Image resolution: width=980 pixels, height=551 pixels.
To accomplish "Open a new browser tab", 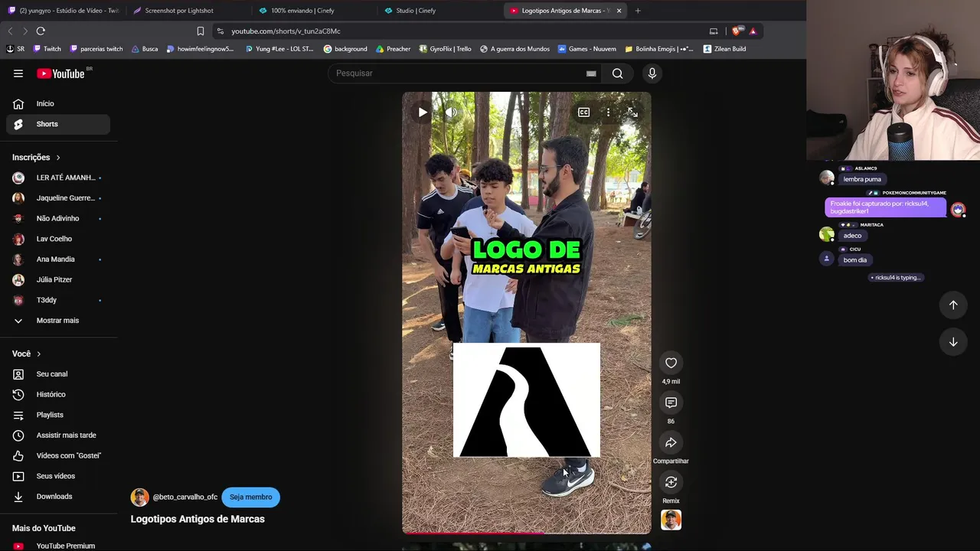I will tap(638, 11).
